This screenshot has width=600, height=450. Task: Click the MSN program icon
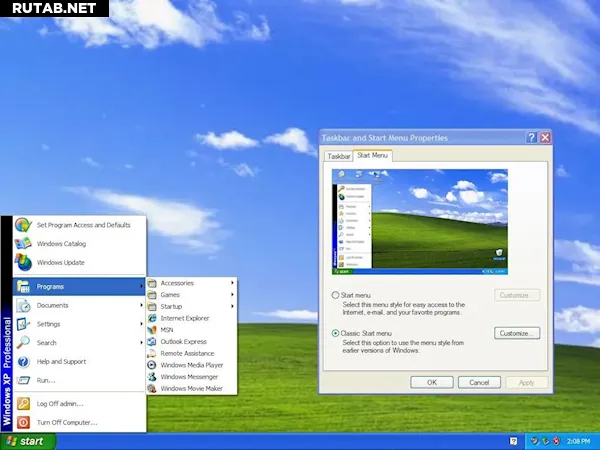pos(152,330)
